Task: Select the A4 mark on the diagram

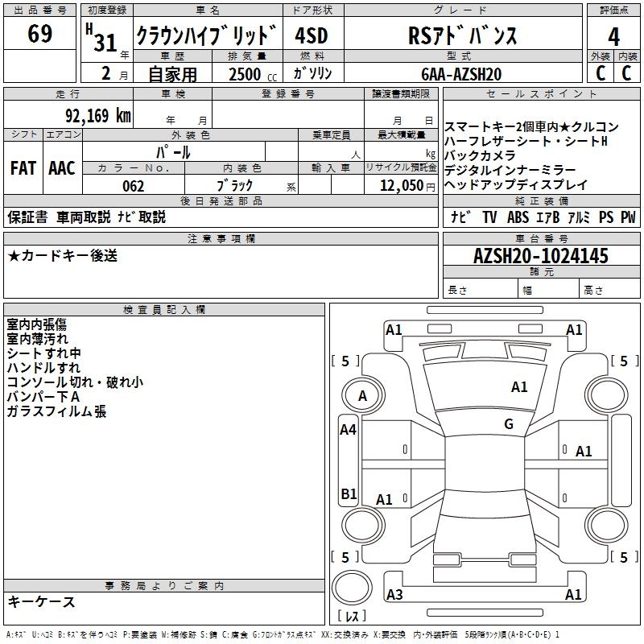Action: click(348, 430)
